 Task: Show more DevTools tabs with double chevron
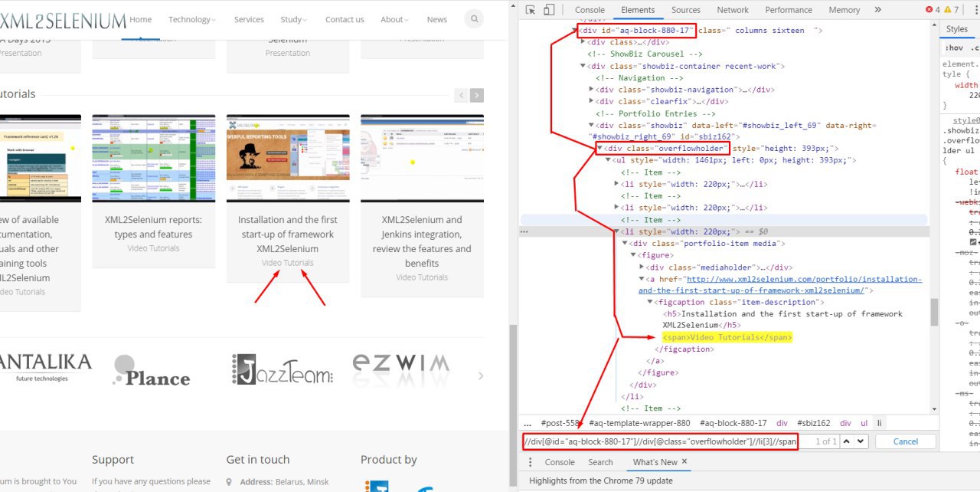tap(877, 10)
